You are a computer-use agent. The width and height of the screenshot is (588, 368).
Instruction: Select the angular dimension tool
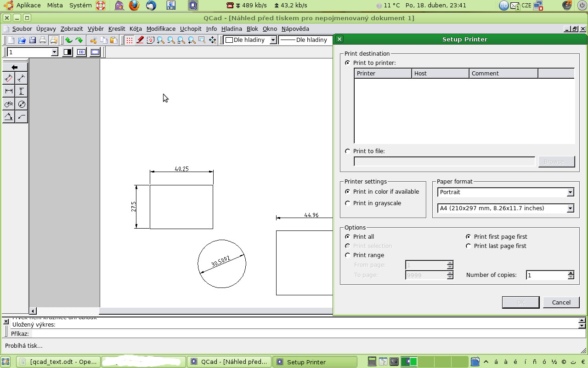pyautogui.click(x=9, y=117)
